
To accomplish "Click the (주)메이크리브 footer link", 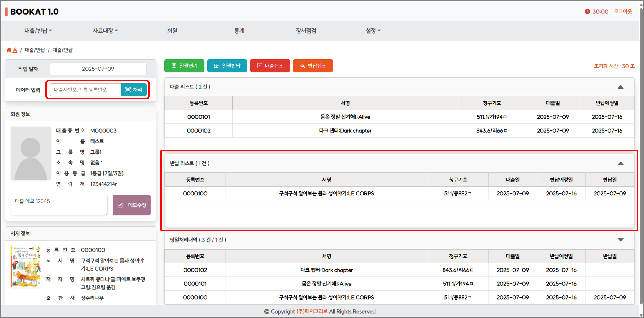I will [x=312, y=311].
